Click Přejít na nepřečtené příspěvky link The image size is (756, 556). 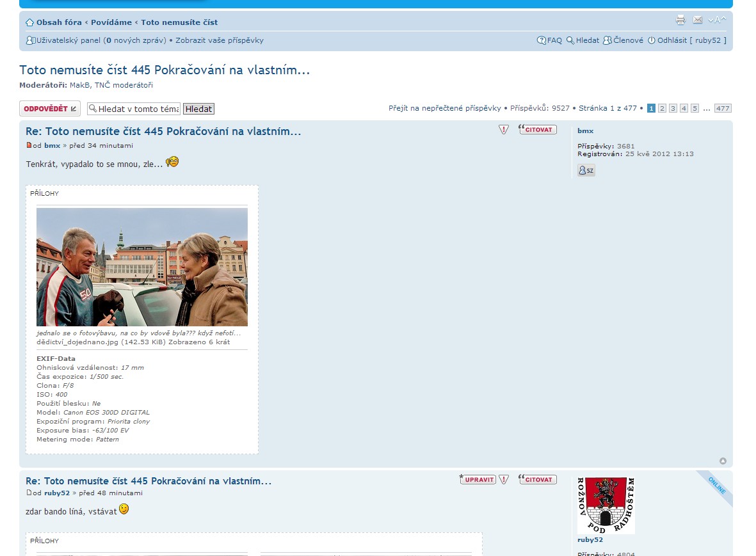click(x=444, y=109)
